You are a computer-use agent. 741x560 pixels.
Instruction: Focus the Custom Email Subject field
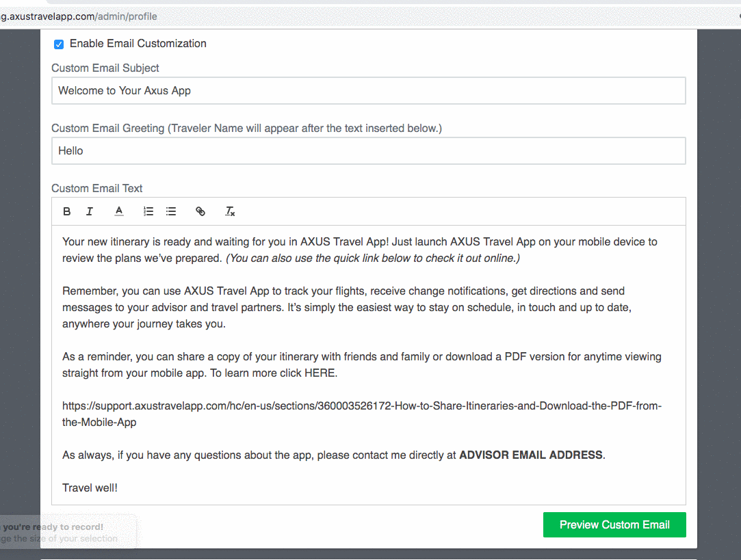coord(369,91)
